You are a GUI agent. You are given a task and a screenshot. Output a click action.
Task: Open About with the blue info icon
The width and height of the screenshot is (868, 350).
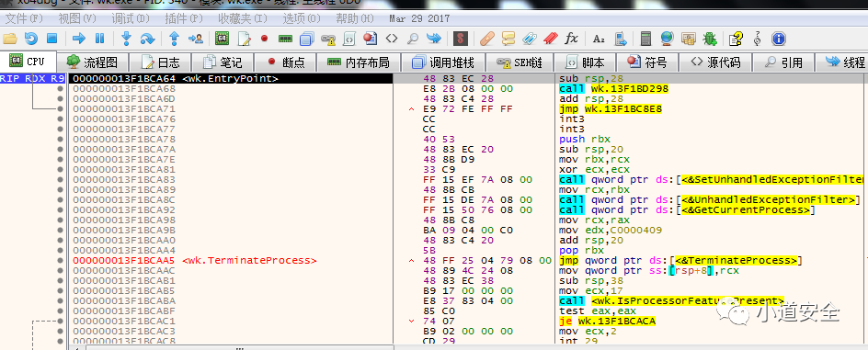click(778, 39)
